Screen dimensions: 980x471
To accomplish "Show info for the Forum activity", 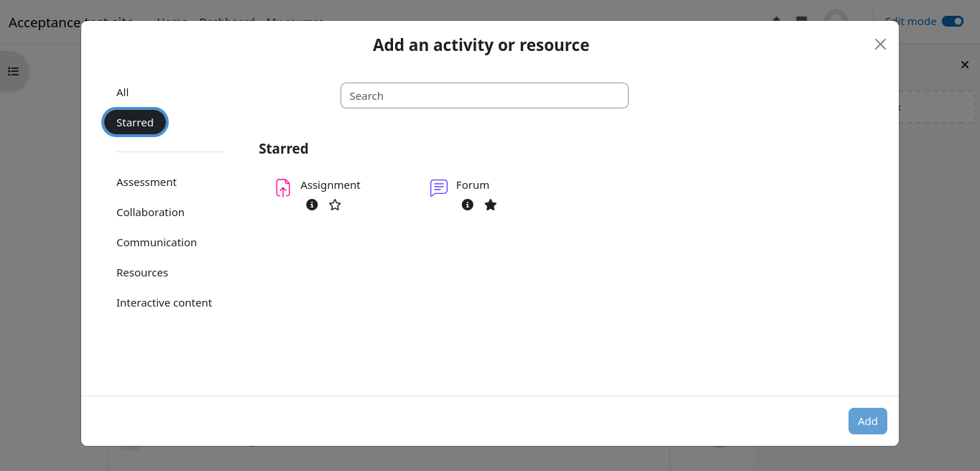I will click(468, 205).
